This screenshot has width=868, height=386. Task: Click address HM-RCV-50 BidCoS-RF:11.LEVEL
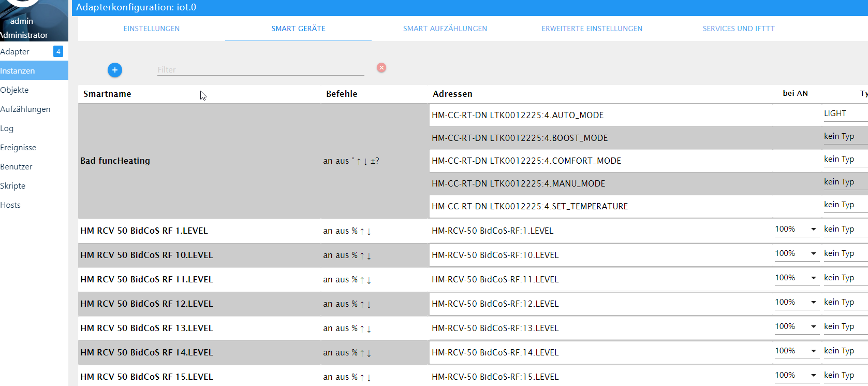point(495,279)
